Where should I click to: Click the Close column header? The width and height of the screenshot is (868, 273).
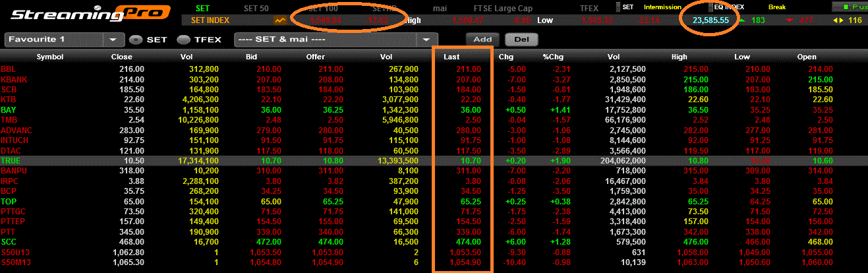click(122, 57)
